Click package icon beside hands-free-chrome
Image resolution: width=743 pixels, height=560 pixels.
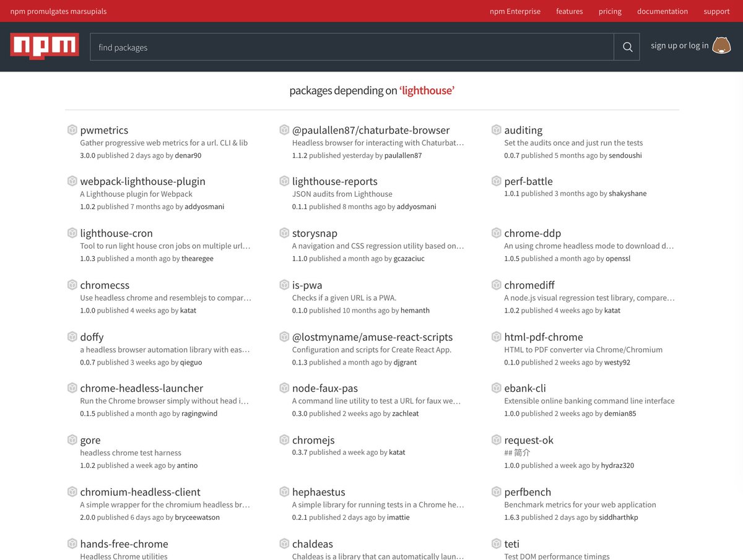72,544
